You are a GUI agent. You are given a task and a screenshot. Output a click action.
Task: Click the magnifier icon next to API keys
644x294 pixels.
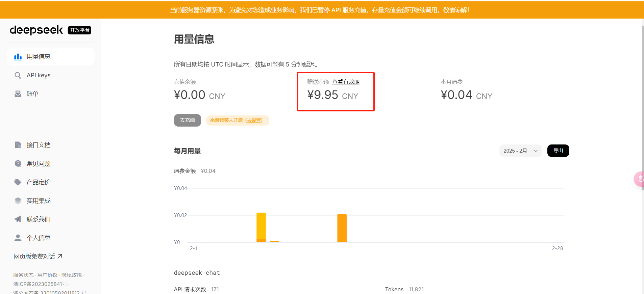(18, 75)
